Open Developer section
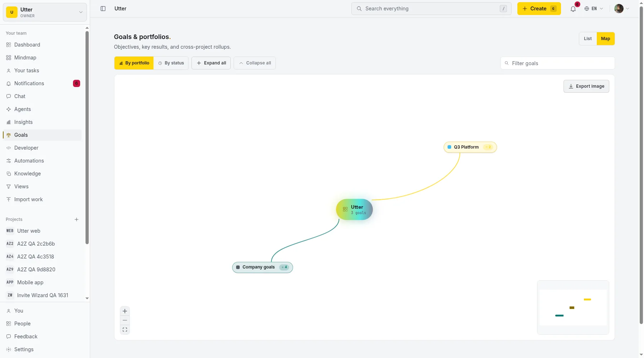Viewport: 644px width, 358px height. click(42, 148)
